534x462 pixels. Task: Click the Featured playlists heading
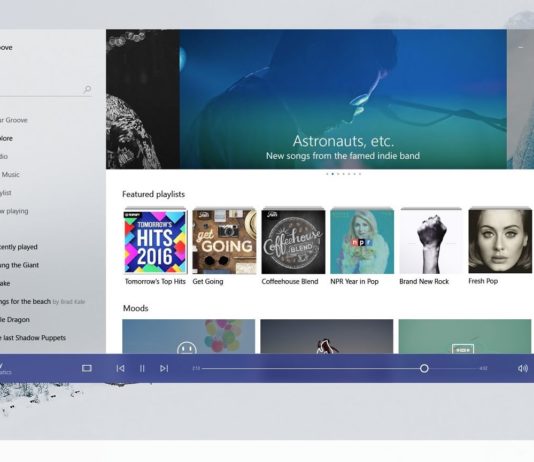click(x=154, y=194)
